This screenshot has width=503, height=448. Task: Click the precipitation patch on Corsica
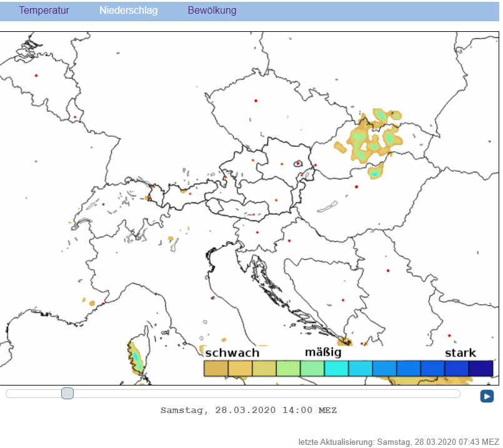136,357
